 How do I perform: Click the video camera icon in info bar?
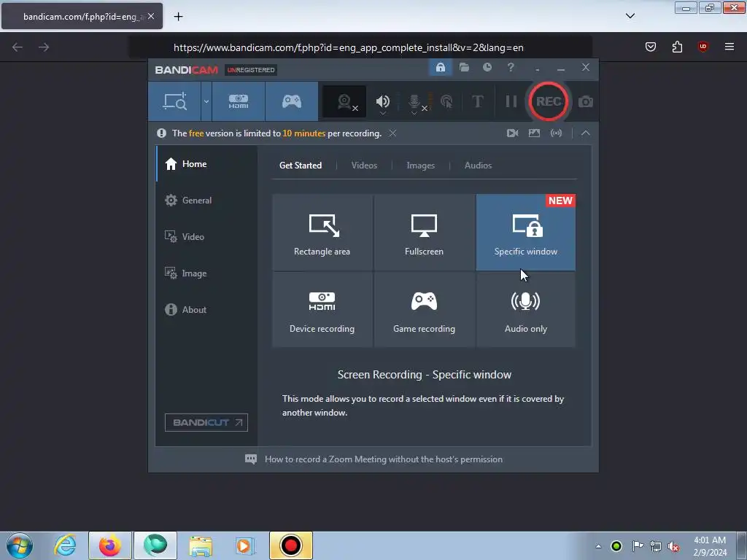pyautogui.click(x=512, y=133)
